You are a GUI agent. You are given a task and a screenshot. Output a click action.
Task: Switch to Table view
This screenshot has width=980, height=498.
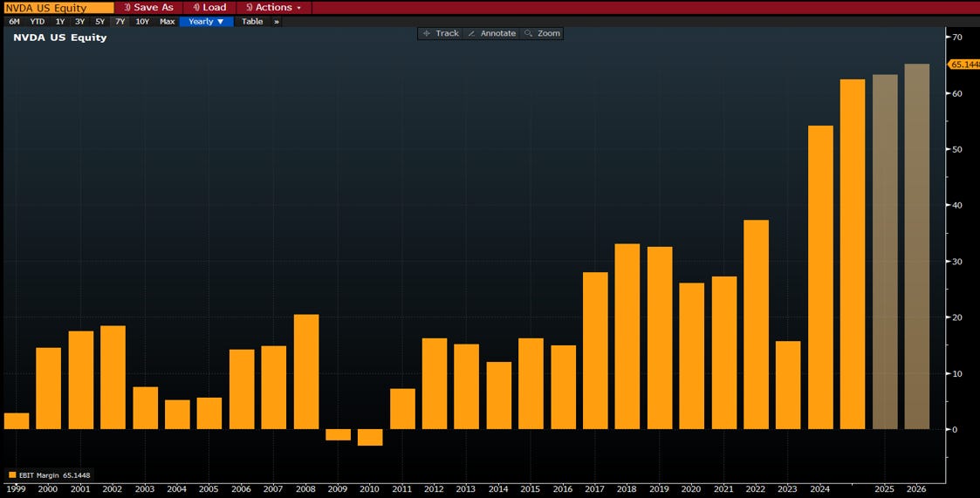(x=252, y=21)
